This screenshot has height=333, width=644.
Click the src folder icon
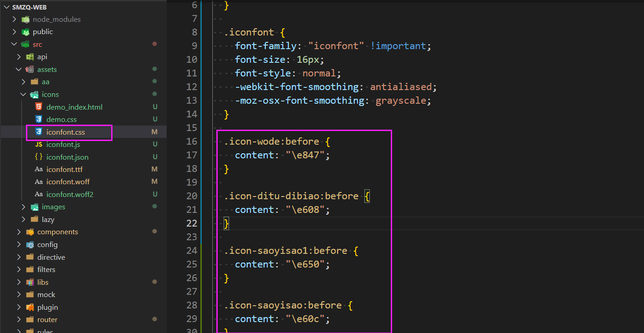pyautogui.click(x=26, y=45)
